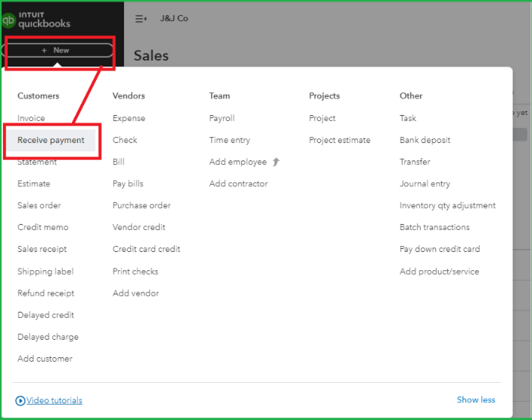This screenshot has width=532, height=420.
Task: Select Inventory qty adjustment option
Action: pyautogui.click(x=447, y=205)
